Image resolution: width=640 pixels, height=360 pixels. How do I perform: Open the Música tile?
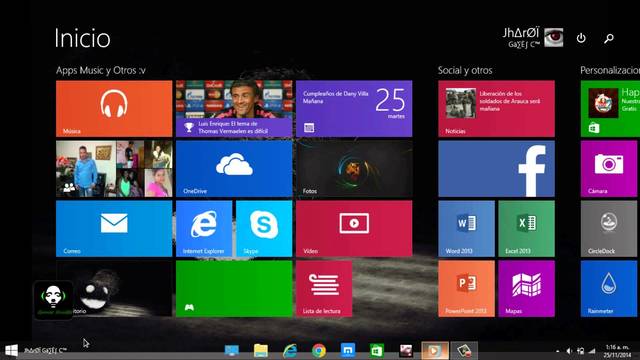click(x=114, y=109)
